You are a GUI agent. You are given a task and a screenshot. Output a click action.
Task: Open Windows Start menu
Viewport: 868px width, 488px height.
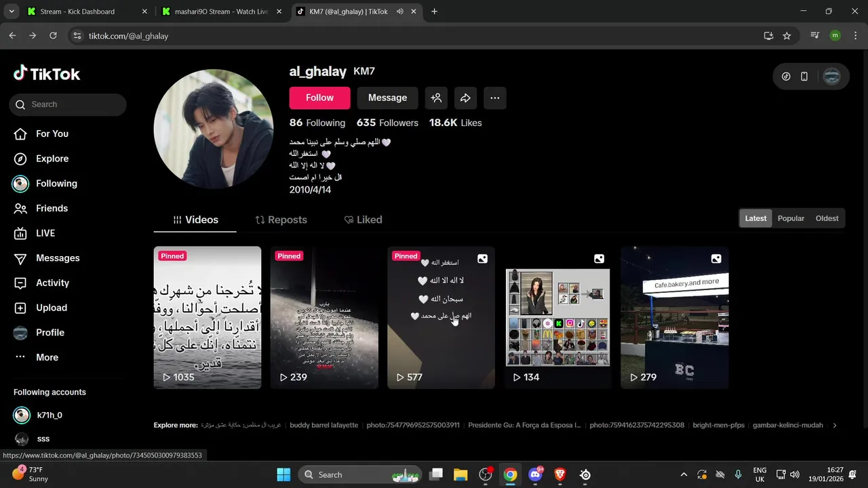283,474
